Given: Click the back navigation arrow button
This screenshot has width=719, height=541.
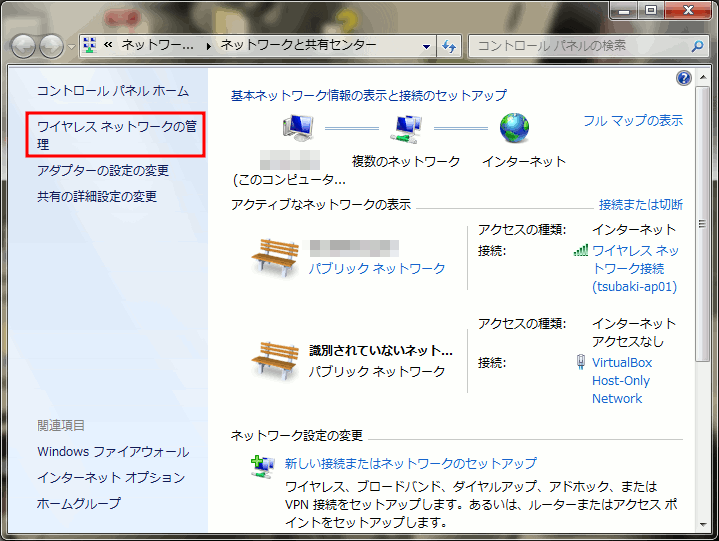Looking at the screenshot, I should tap(24, 46).
